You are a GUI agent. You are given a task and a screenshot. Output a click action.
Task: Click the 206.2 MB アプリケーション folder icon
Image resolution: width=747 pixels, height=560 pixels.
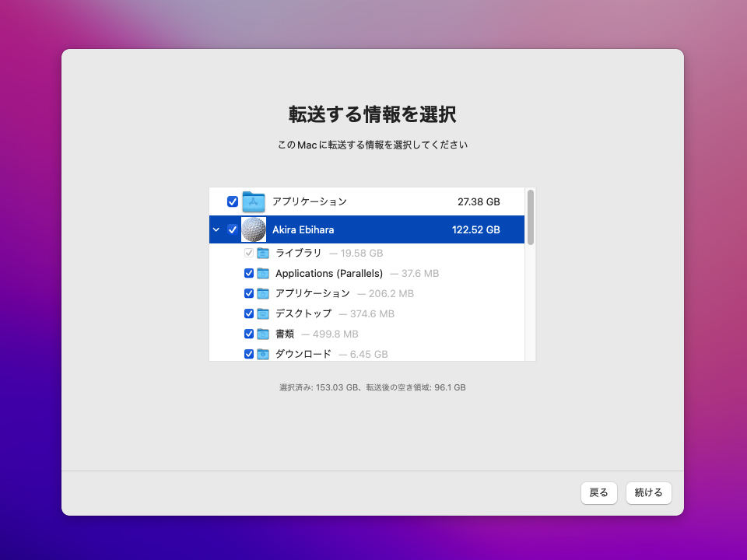pos(263,293)
